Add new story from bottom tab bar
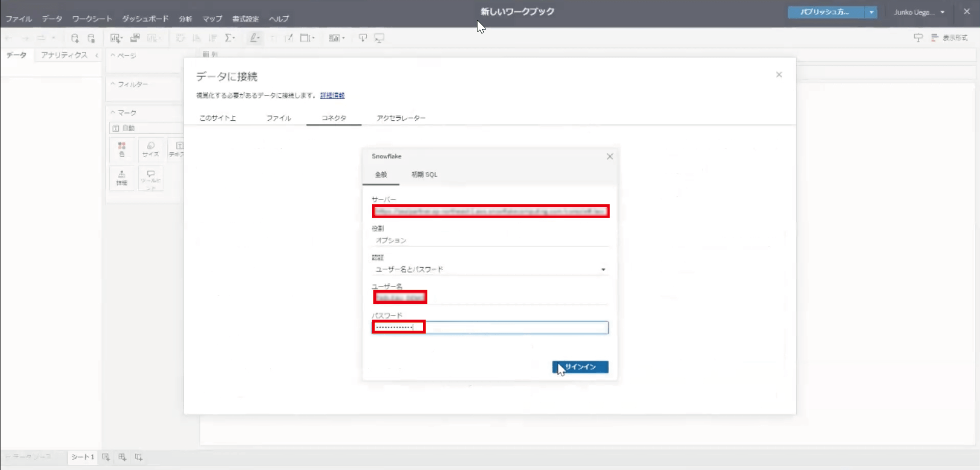The height and width of the screenshot is (470, 980). (139, 457)
